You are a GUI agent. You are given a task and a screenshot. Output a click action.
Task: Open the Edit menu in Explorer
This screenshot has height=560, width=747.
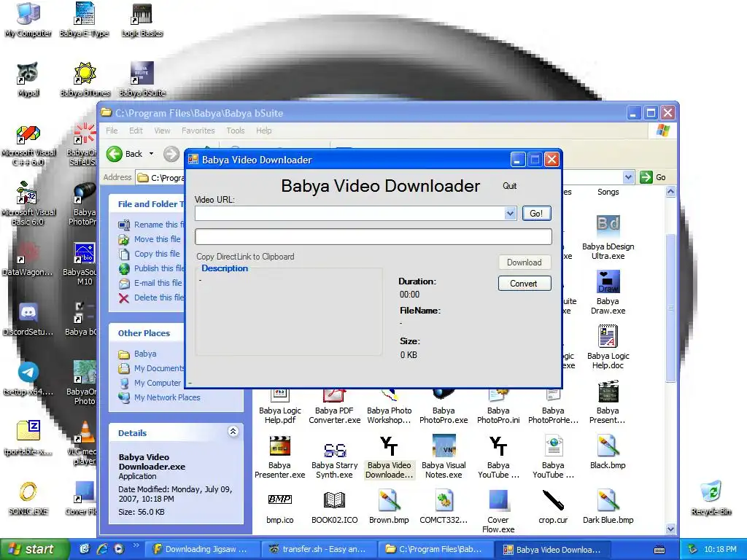136,131
